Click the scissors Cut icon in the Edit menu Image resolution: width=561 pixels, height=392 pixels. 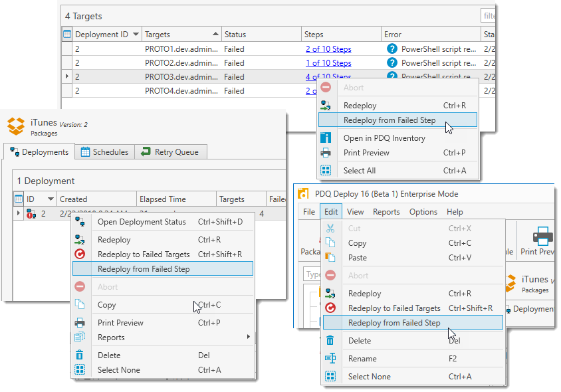pos(330,228)
